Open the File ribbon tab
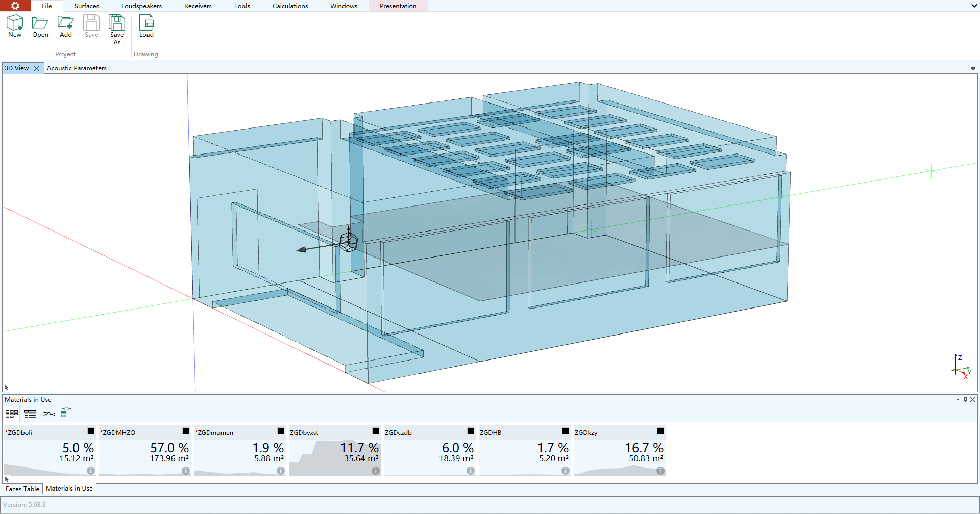 coord(47,6)
